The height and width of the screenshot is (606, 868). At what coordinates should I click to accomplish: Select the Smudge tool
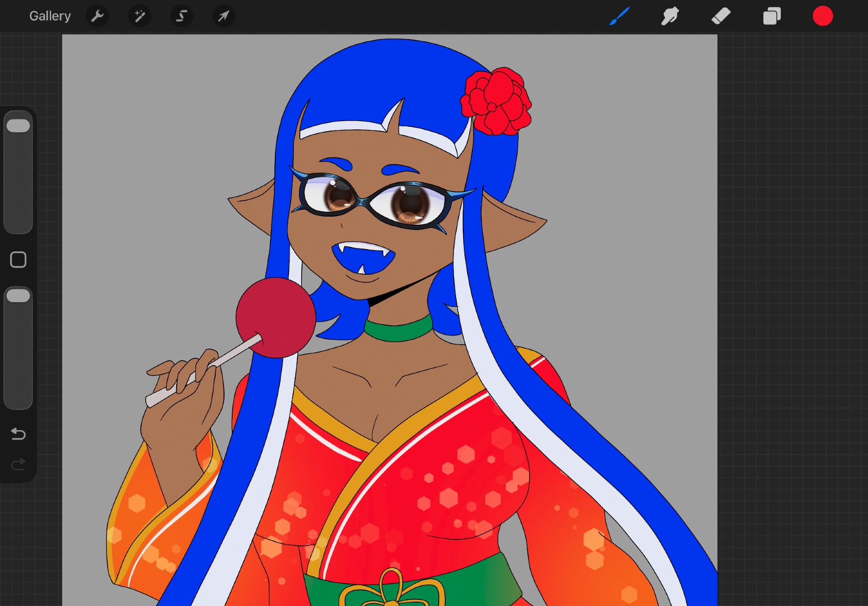point(670,16)
